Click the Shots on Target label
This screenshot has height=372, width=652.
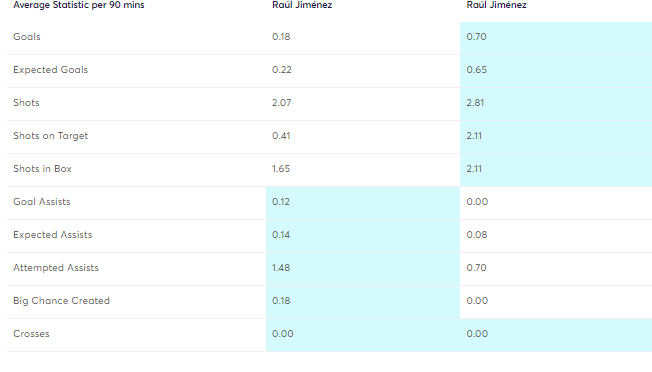50,136
